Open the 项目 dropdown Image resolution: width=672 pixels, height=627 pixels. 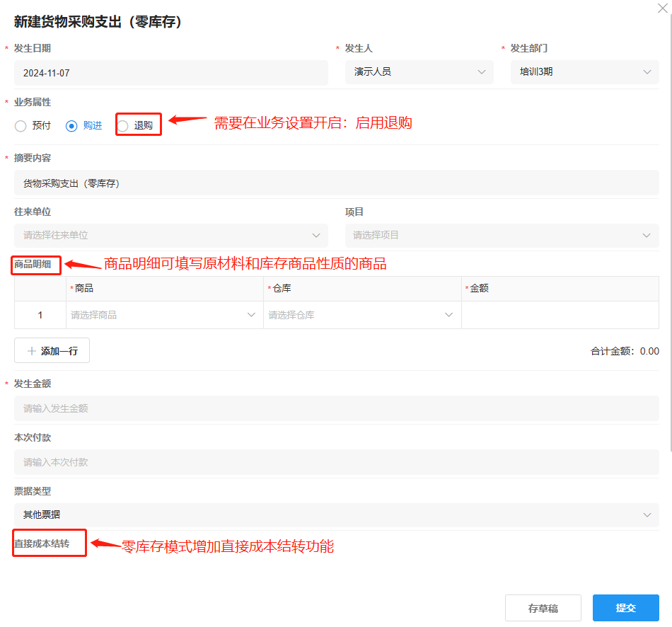[x=502, y=234]
